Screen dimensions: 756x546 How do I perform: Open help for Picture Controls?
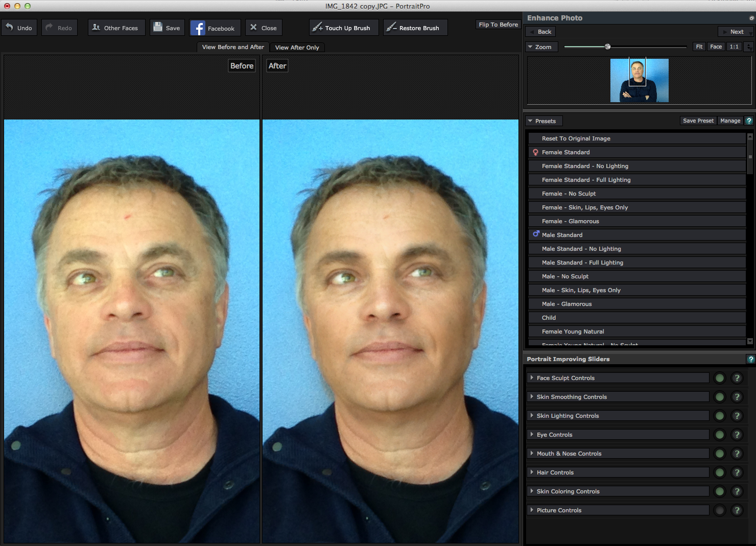(737, 510)
